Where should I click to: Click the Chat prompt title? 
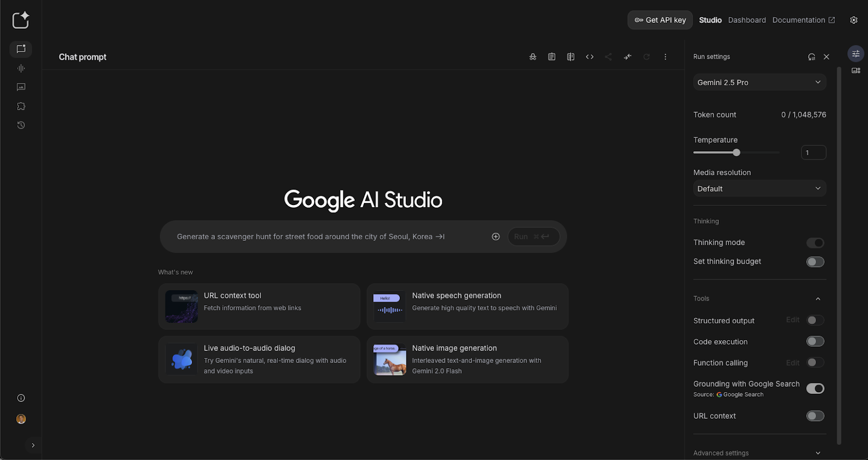click(82, 57)
